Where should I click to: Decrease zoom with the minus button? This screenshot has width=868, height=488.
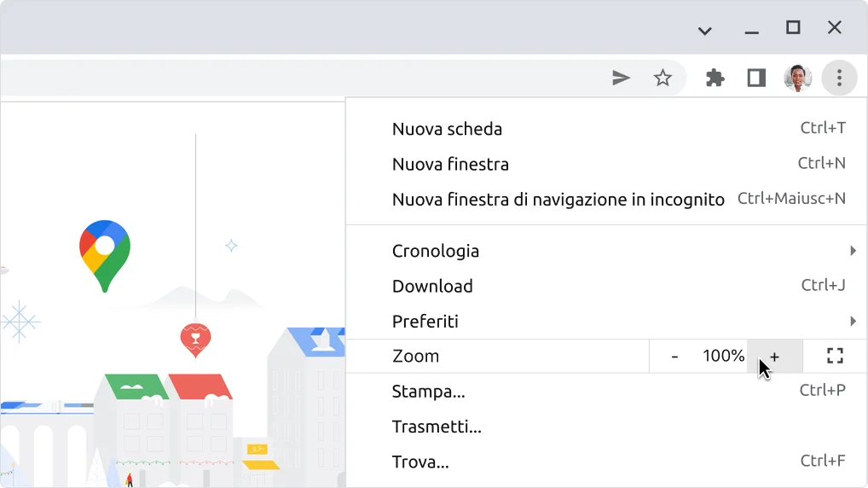click(674, 356)
